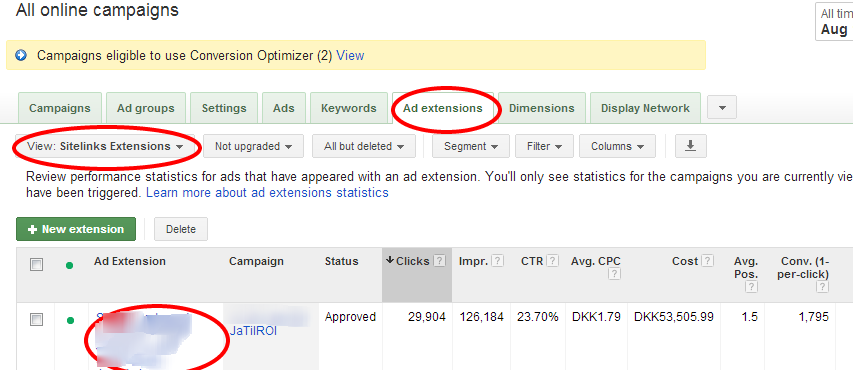Viewport: 853px width, 370px height.
Task: Check the JaTilROI row checkbox
Action: (36, 319)
